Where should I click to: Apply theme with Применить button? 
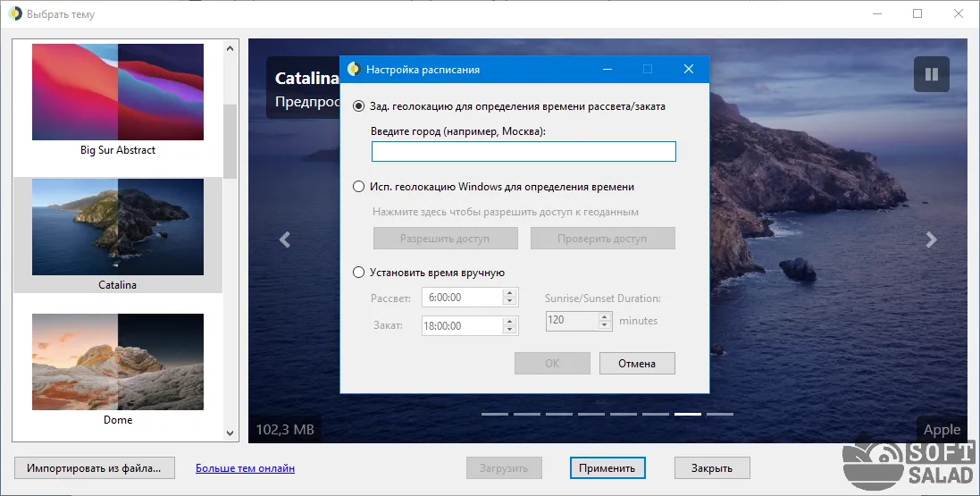607,468
